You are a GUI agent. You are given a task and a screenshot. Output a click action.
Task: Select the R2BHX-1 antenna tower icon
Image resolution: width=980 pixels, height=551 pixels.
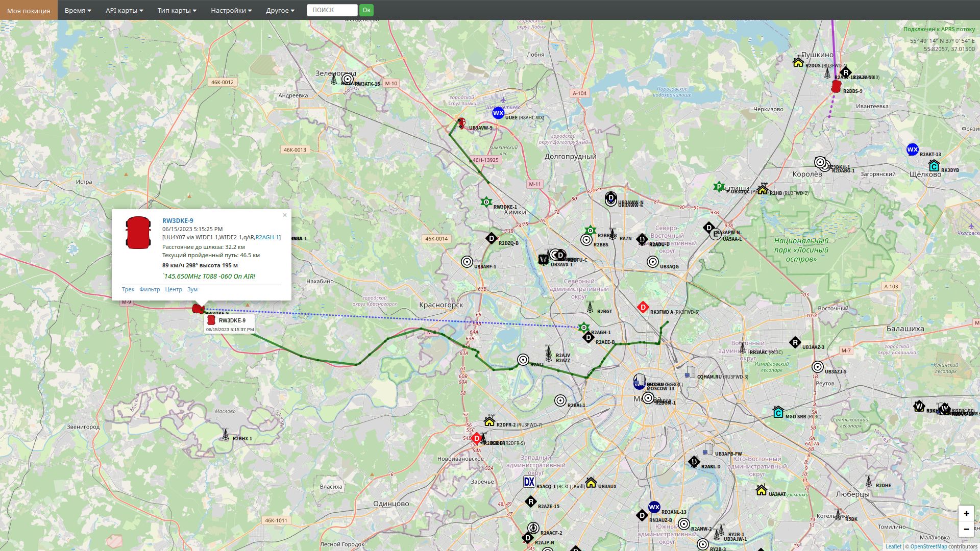(226, 434)
